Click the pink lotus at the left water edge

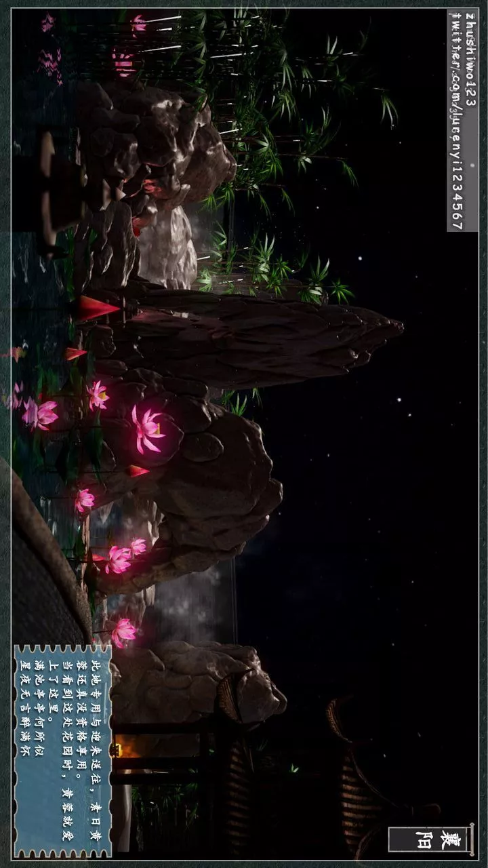(39, 414)
